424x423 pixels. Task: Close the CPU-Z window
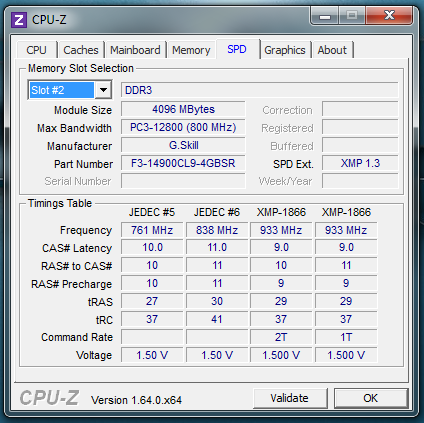389,16
